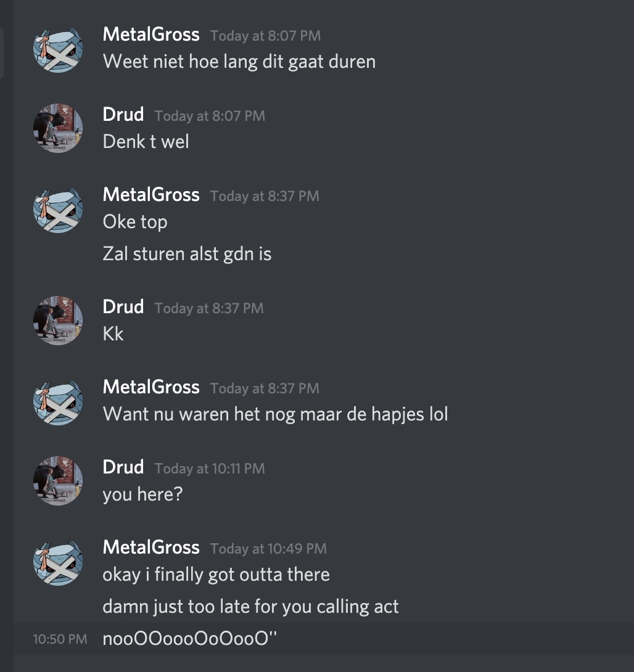Open MetalGross avatar at 8:07 PM message
634x672 pixels.
58,49
